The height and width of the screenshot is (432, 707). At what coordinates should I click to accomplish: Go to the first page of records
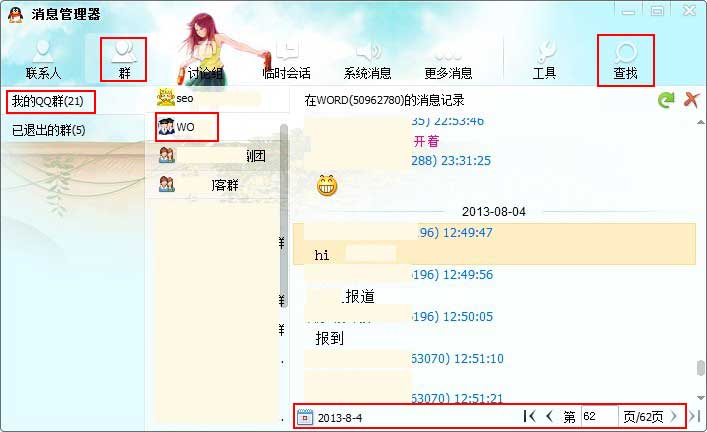tap(529, 416)
